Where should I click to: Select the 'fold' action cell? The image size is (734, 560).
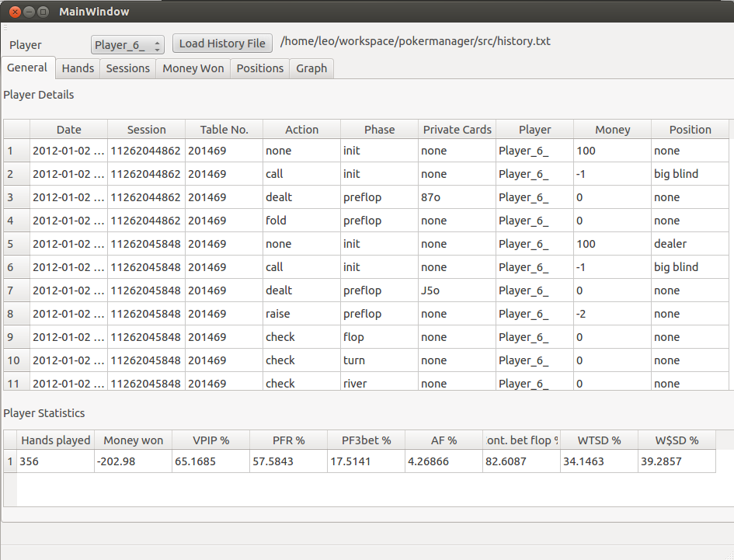302,221
